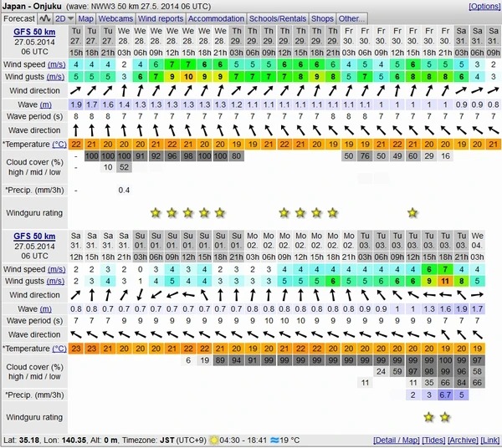Click the m/s unit link for Wind gusts in lower table
The width and height of the screenshot is (502, 448).
pos(55,281)
